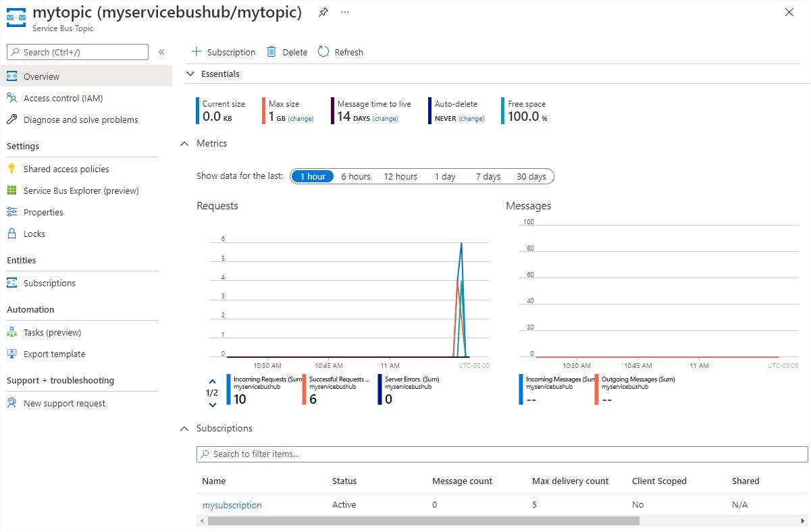
Task: Click the horizontal table scrollbar
Action: (423, 521)
